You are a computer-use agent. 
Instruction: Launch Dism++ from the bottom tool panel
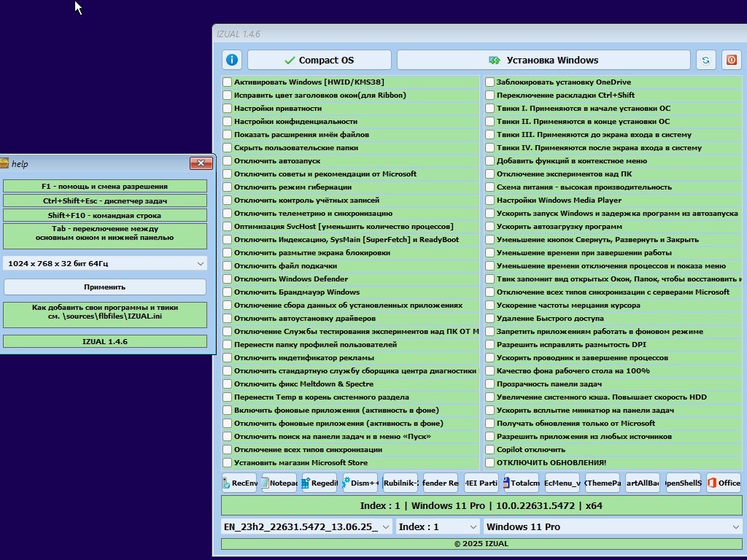coord(360,483)
